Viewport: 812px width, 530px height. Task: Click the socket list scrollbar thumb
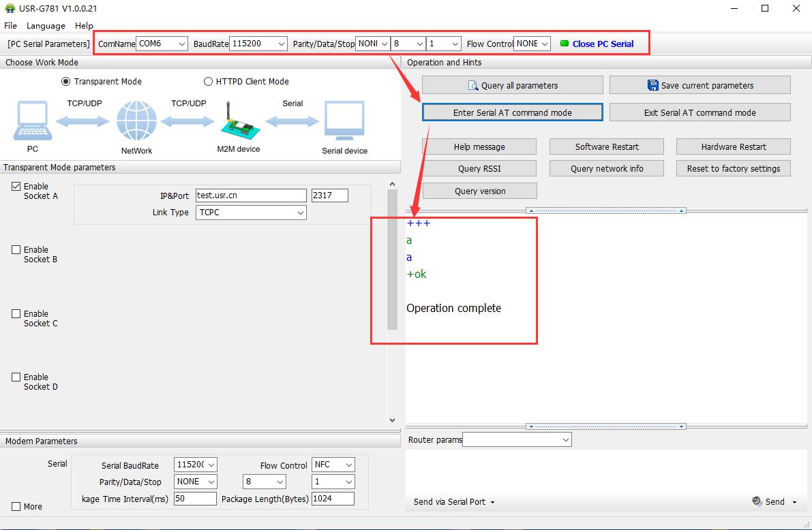click(392, 260)
